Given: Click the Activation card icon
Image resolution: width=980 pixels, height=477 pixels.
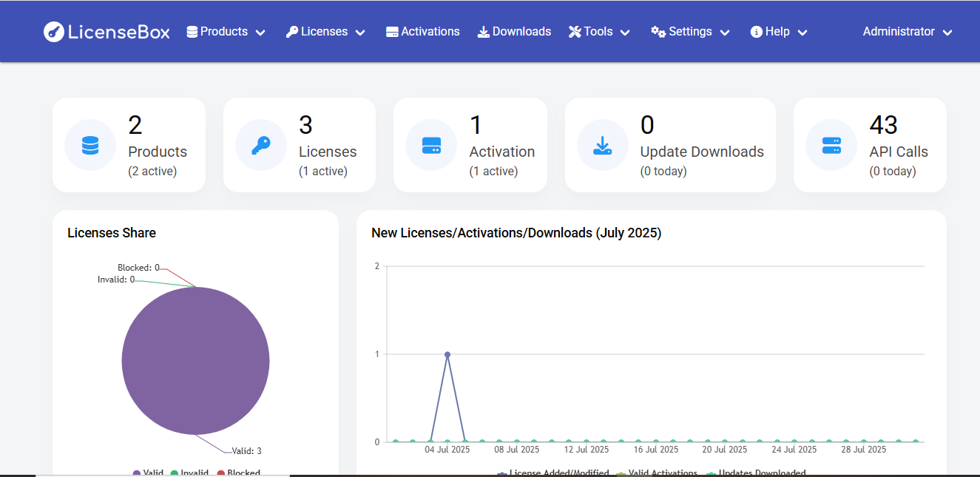Looking at the screenshot, I should 430,145.
